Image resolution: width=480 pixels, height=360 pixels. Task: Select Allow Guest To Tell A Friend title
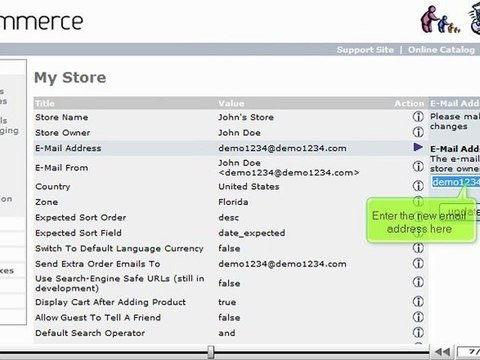point(98,318)
